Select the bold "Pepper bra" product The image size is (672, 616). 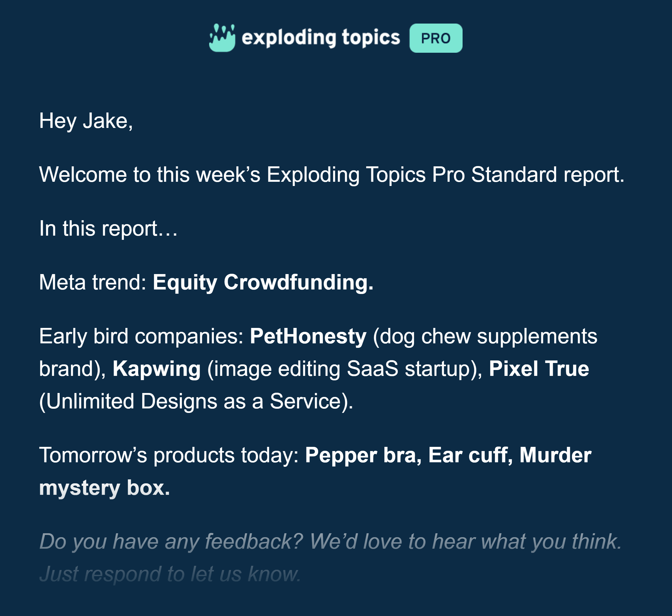click(x=363, y=455)
